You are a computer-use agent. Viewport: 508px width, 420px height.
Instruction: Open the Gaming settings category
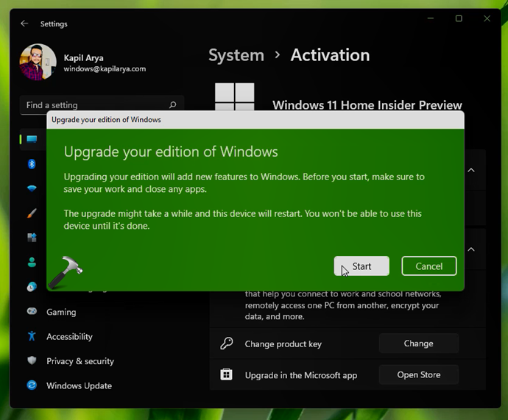click(x=60, y=312)
